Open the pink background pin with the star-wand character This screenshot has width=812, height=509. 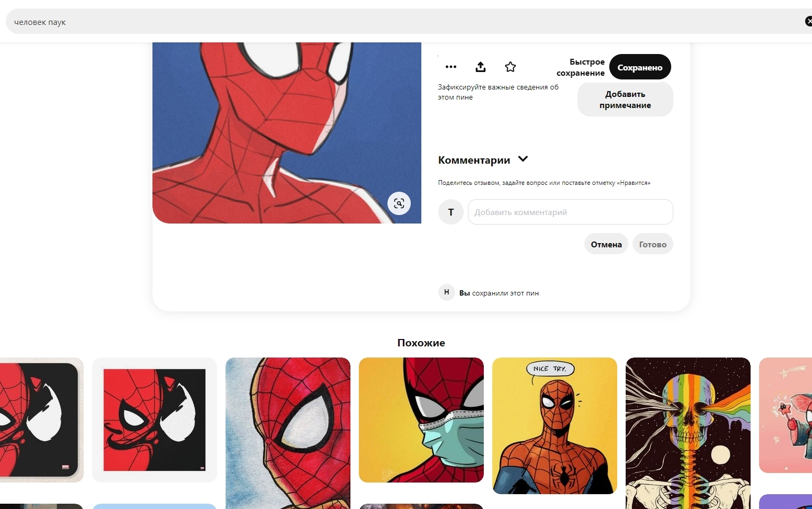coord(786,415)
